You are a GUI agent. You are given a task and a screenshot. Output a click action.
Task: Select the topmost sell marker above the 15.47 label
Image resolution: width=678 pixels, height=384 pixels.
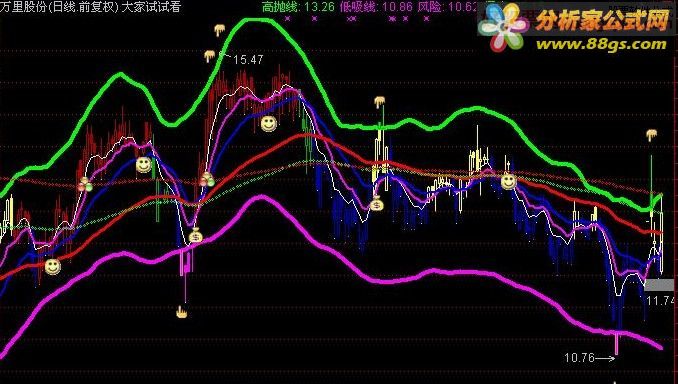(x=220, y=30)
